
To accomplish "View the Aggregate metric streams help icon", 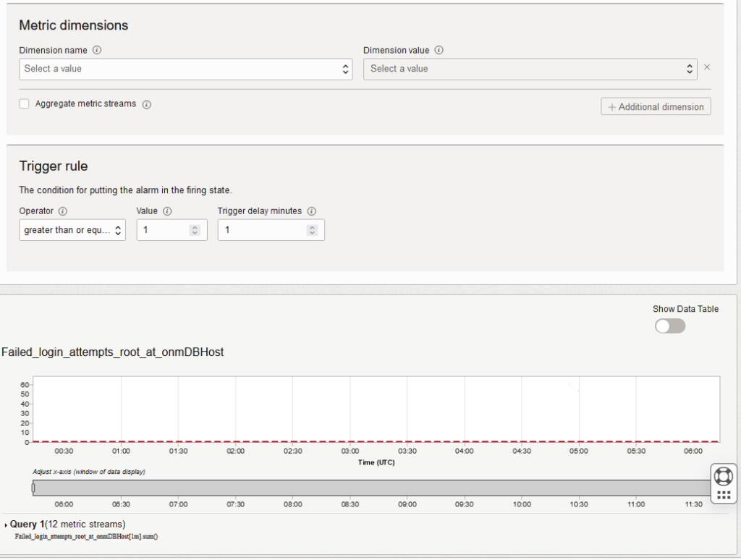I will (x=145, y=104).
